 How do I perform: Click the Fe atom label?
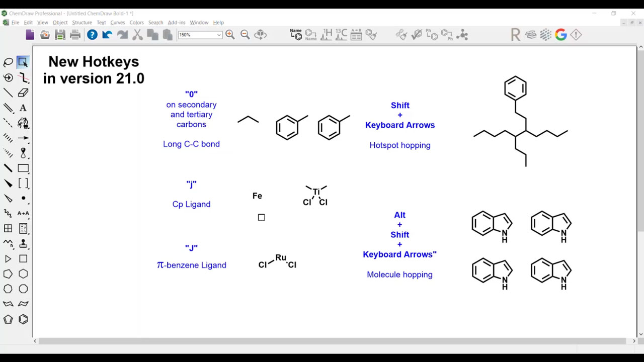pyautogui.click(x=257, y=196)
